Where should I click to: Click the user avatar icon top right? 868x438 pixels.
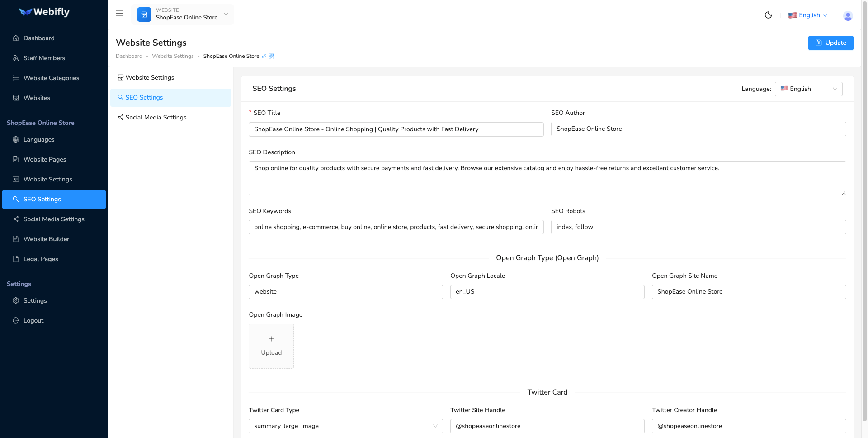pos(848,16)
